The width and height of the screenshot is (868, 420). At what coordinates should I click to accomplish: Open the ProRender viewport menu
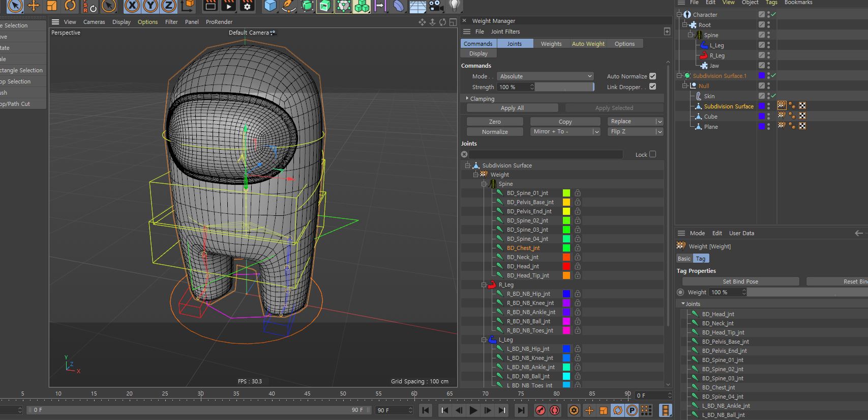click(219, 22)
